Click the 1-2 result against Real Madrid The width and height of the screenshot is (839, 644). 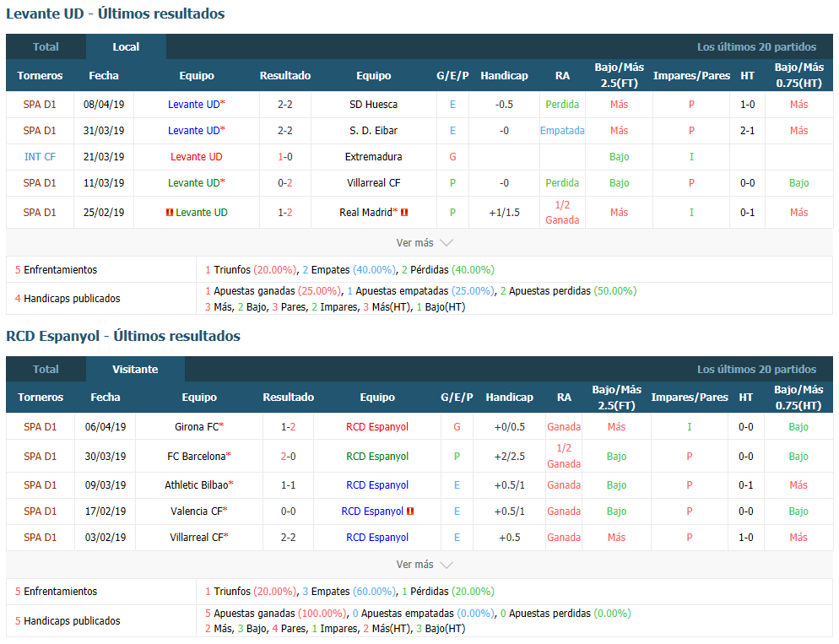coord(285,213)
